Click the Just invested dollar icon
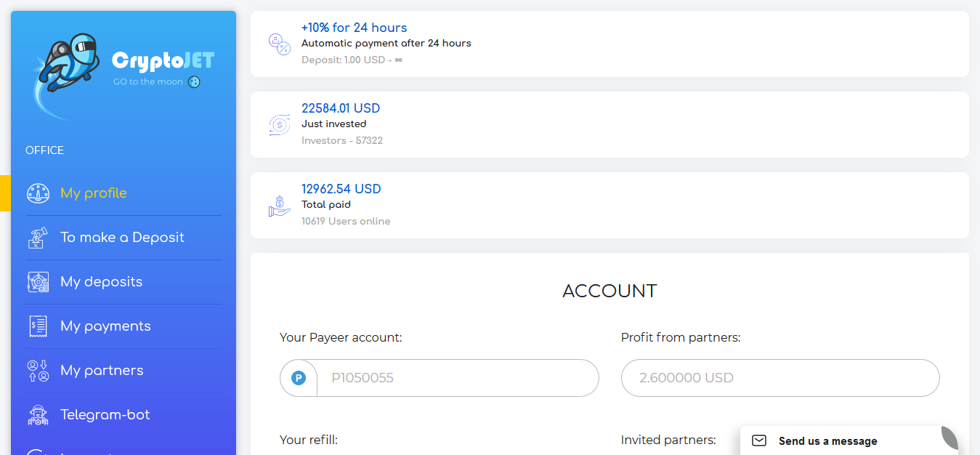 pyautogui.click(x=279, y=125)
